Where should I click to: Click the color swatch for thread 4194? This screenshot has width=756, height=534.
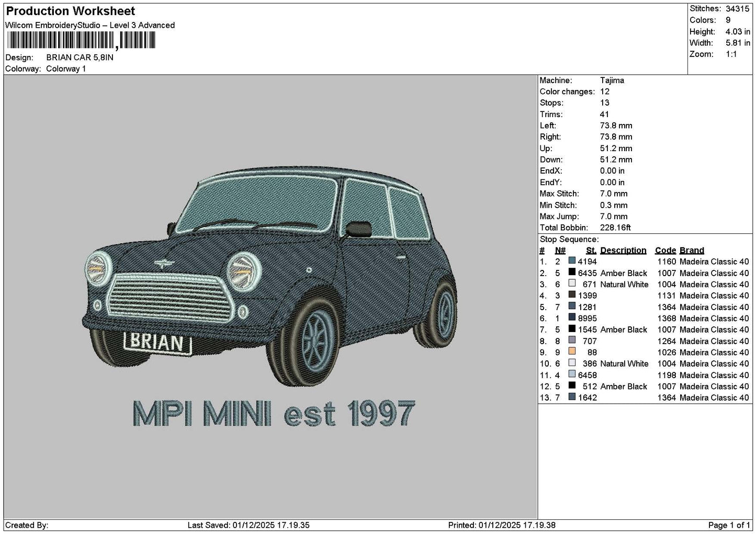point(572,261)
